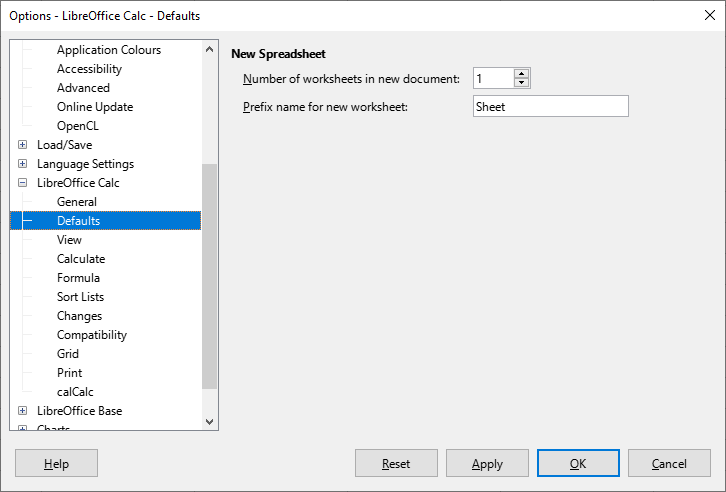
Task: Open the Advanced options page
Action: click(x=83, y=88)
